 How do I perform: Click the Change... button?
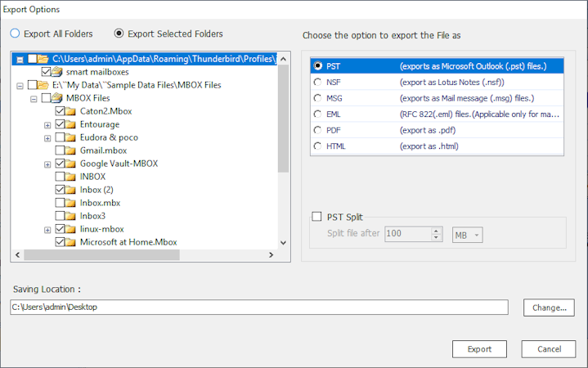click(549, 307)
